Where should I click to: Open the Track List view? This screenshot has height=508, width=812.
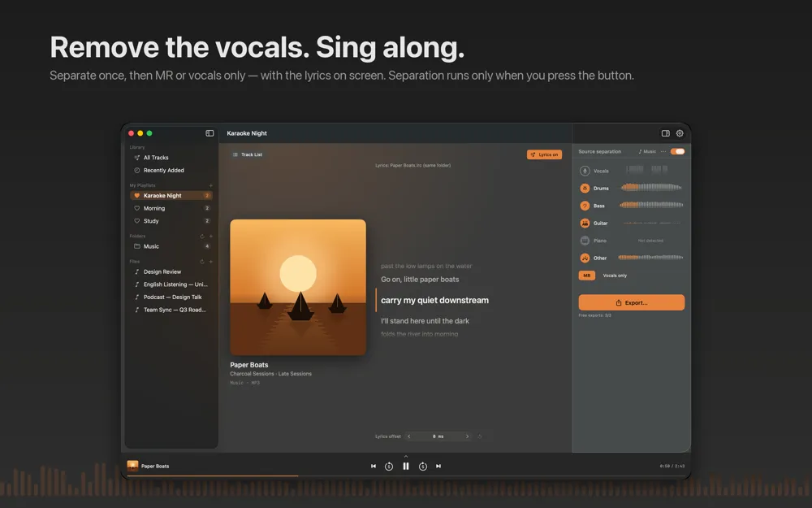pyautogui.click(x=248, y=154)
